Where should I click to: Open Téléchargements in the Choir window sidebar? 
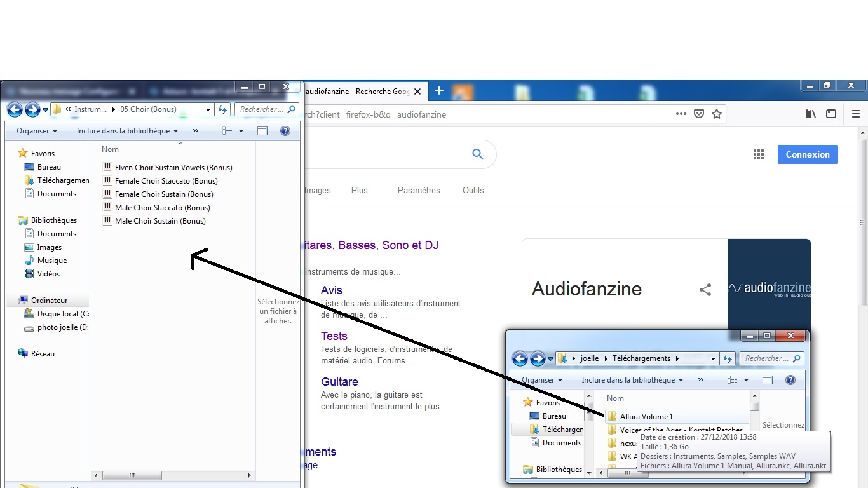[57, 180]
